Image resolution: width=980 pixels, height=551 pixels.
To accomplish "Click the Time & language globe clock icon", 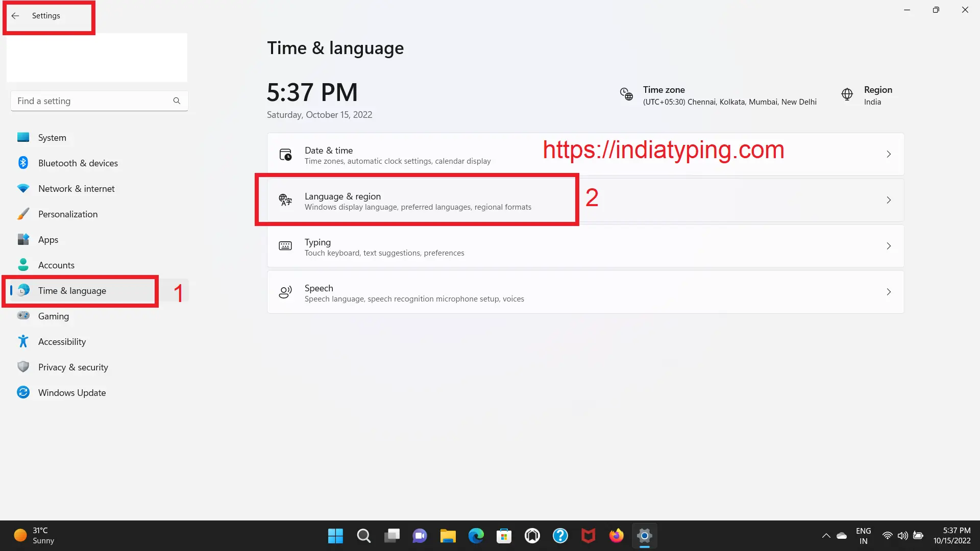I will [23, 290].
